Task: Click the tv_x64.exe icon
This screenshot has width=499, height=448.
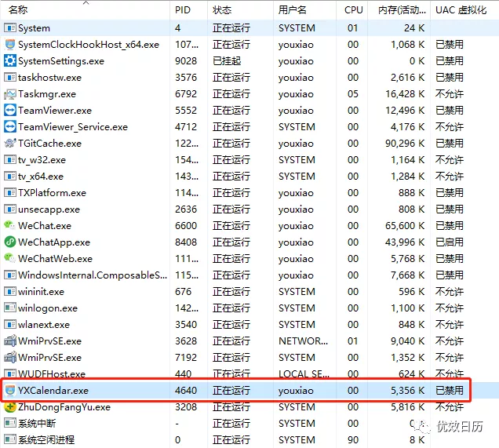Action: point(10,177)
